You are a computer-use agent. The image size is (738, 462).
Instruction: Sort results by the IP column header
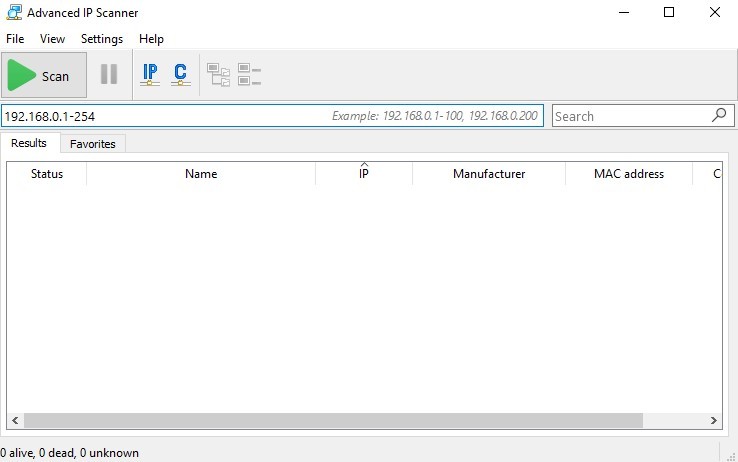364,174
